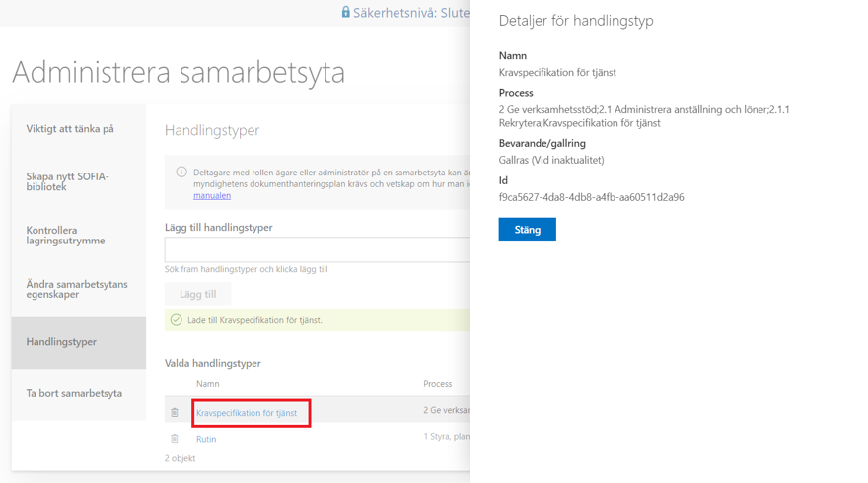Open the Viktigt att tänka på section
The image size is (868, 483).
pos(70,129)
